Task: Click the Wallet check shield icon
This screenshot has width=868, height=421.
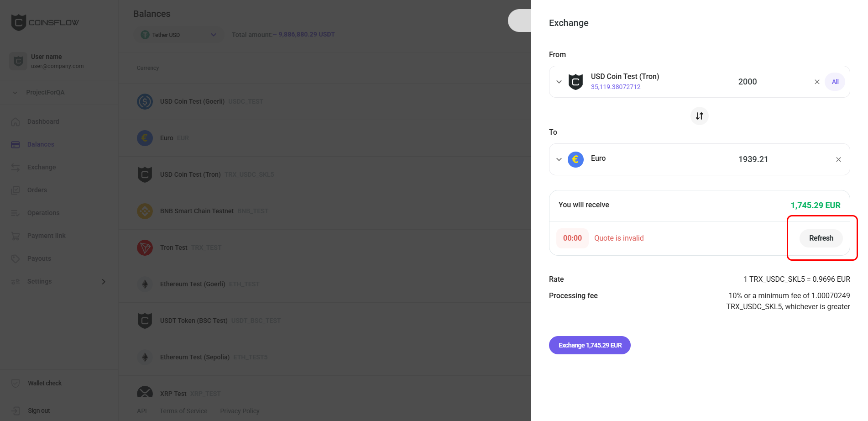Action: tap(16, 383)
